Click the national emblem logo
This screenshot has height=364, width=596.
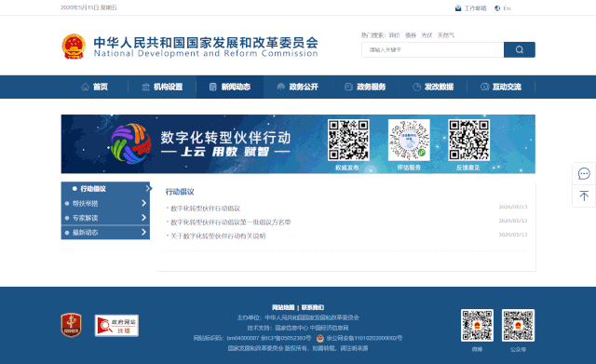click(74, 47)
